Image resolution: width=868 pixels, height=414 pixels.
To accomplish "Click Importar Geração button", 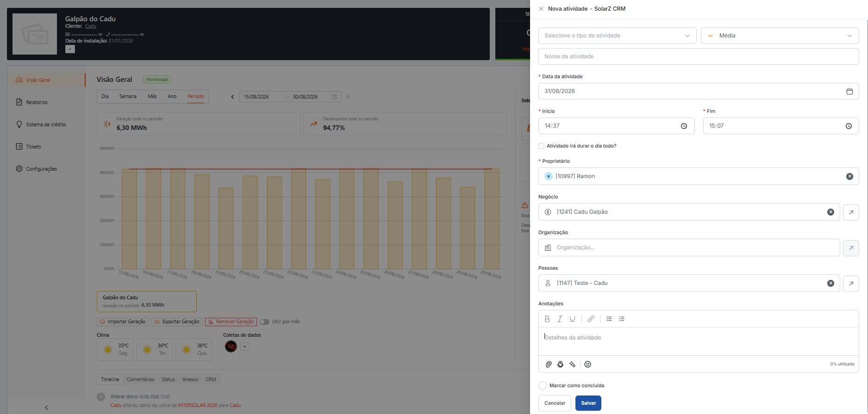I will (123, 321).
